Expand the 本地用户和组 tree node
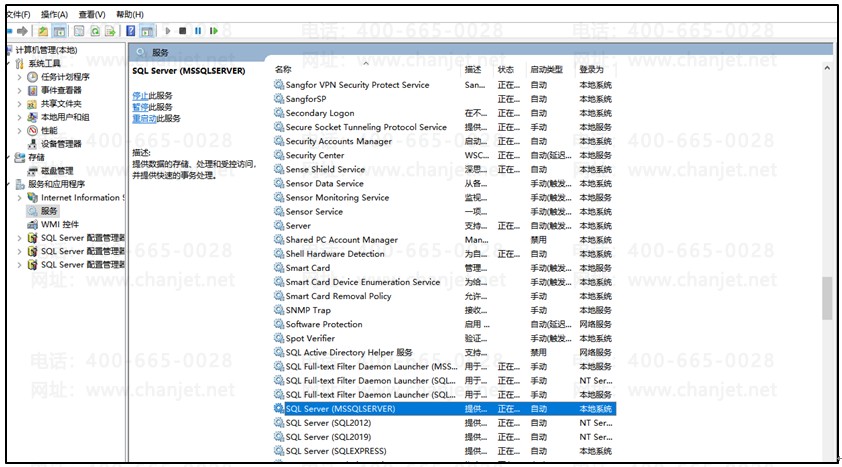This screenshot has height=467, width=842. (19, 117)
